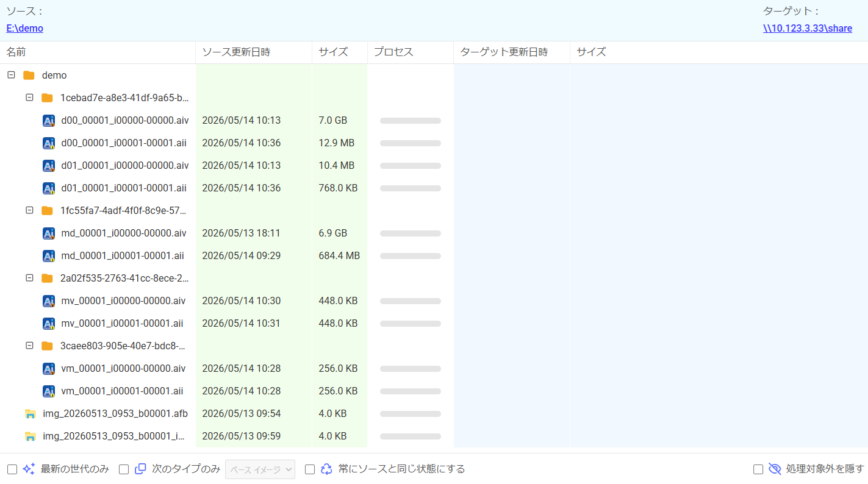The image size is (868, 484).
Task: Select the mv_00001_i00001-00001.aii file name
Action: 122,324
